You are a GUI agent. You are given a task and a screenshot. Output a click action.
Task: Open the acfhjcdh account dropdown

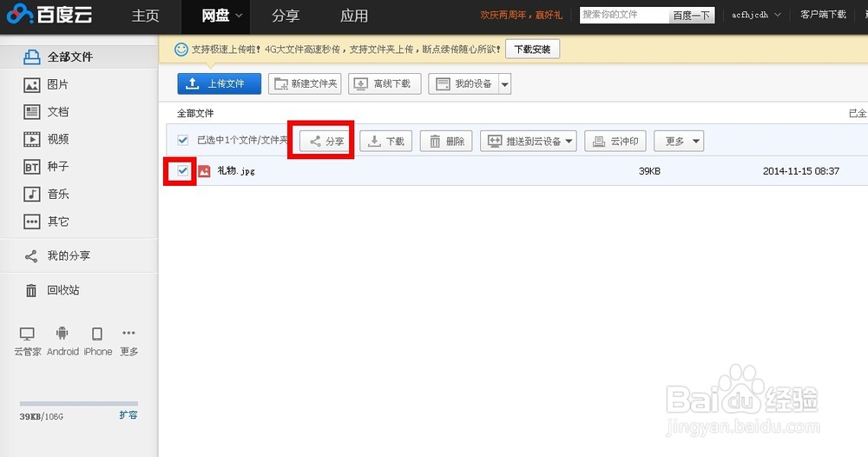(x=756, y=15)
